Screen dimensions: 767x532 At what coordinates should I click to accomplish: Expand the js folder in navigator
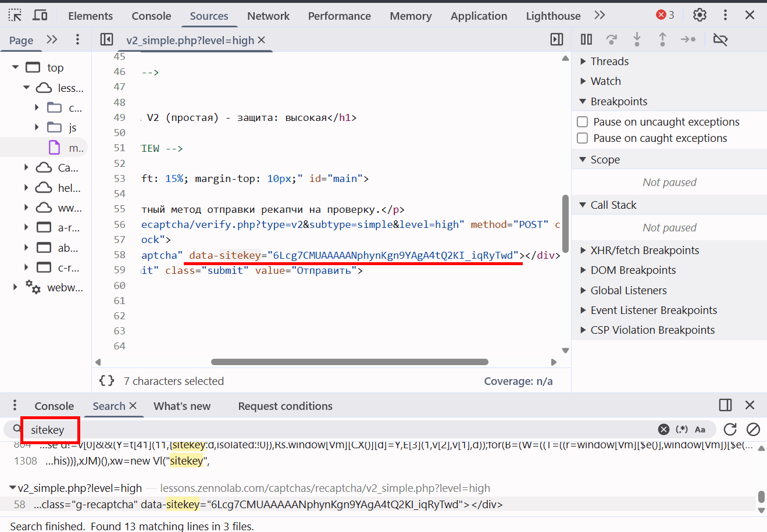(37, 127)
